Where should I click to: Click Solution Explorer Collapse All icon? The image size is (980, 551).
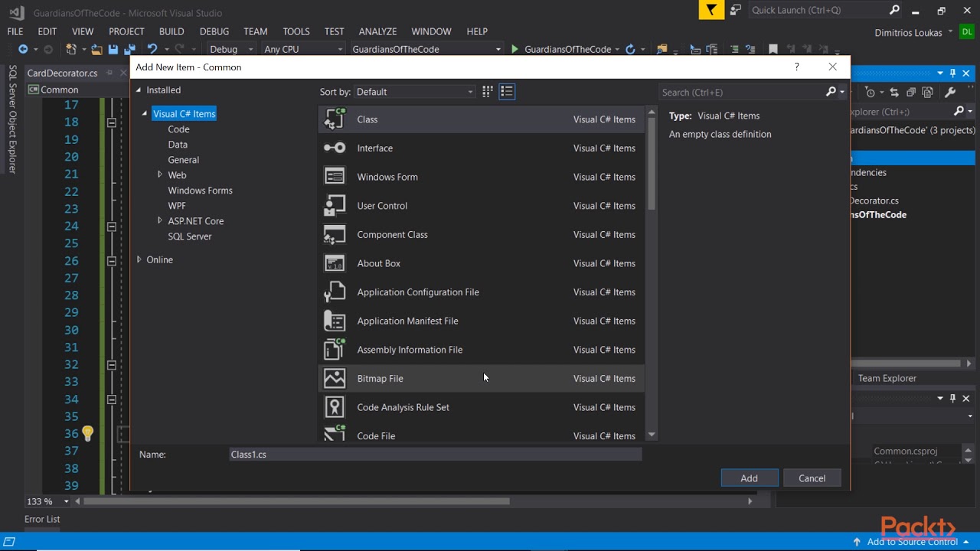click(x=911, y=92)
